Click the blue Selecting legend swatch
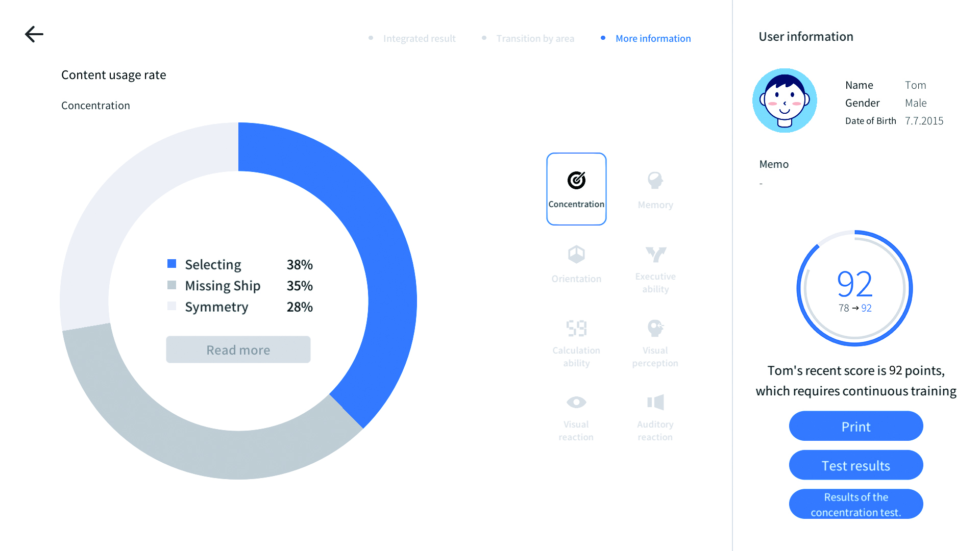 pyautogui.click(x=172, y=264)
